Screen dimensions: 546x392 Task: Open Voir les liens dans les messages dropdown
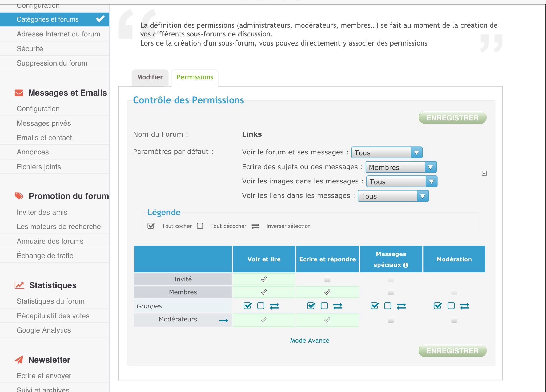(x=393, y=196)
